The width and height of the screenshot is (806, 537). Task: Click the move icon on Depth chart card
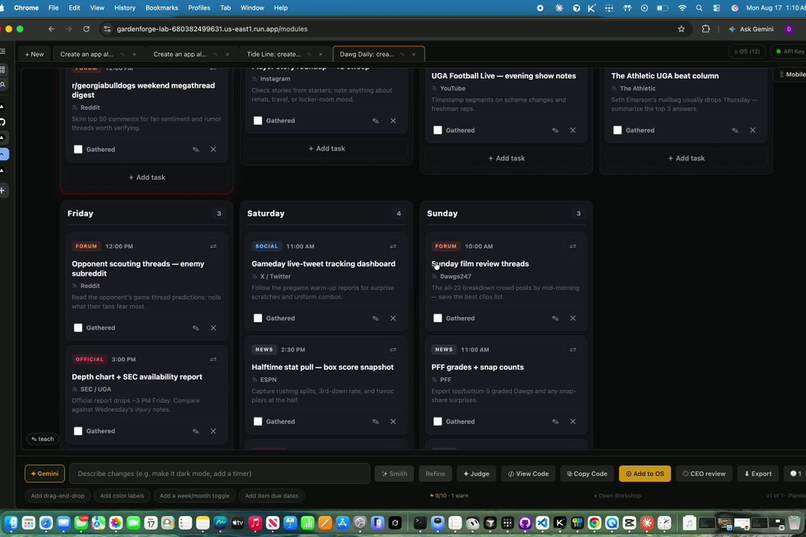pos(213,360)
